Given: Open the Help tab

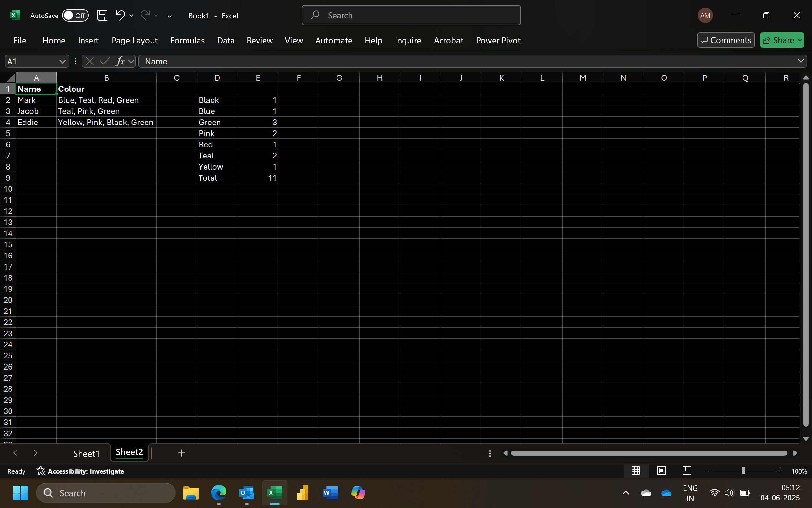Looking at the screenshot, I should [373, 40].
